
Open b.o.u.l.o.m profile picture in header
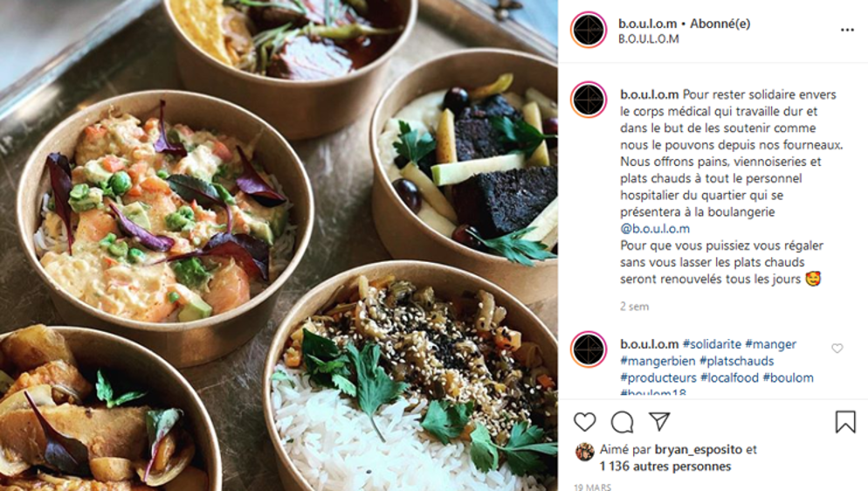589,30
